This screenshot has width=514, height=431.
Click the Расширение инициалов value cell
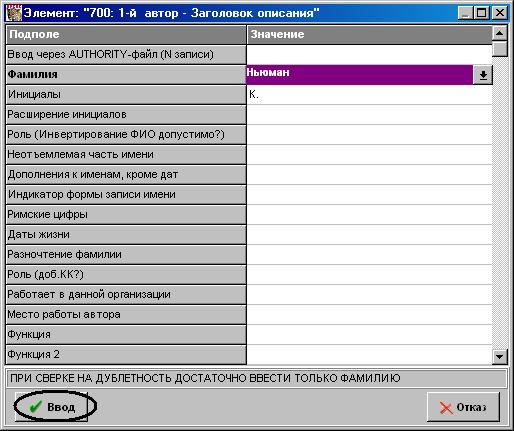369,115
